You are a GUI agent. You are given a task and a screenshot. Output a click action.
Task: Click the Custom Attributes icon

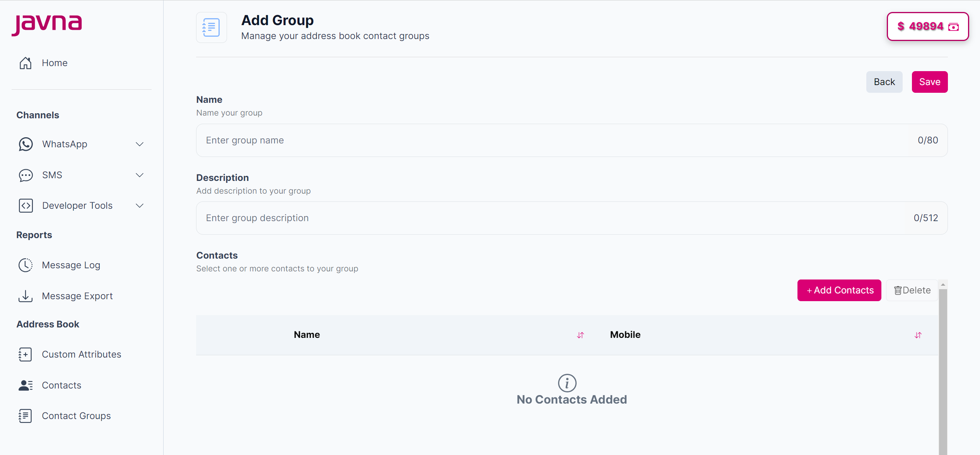tap(25, 354)
